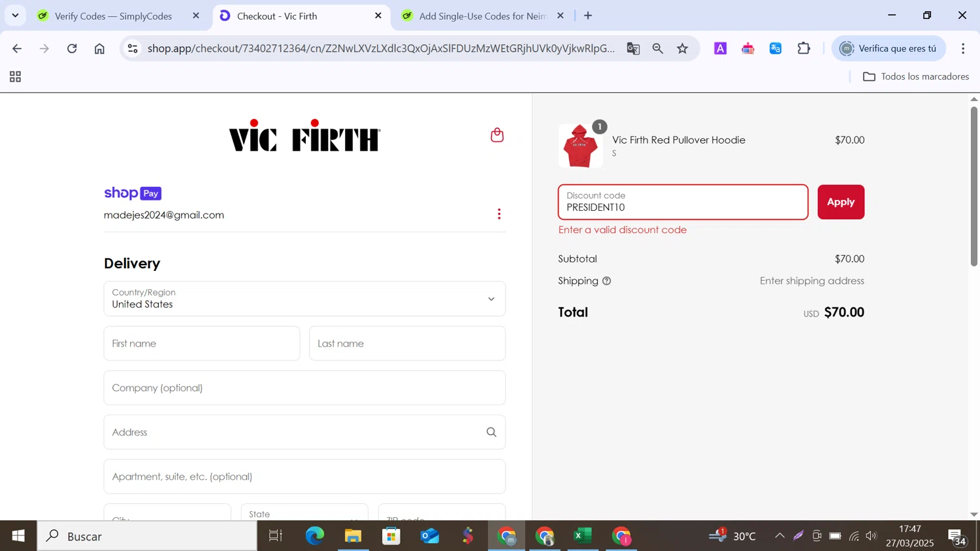Viewport: 980px width, 551px height.
Task: Click the Last name field
Action: click(407, 343)
